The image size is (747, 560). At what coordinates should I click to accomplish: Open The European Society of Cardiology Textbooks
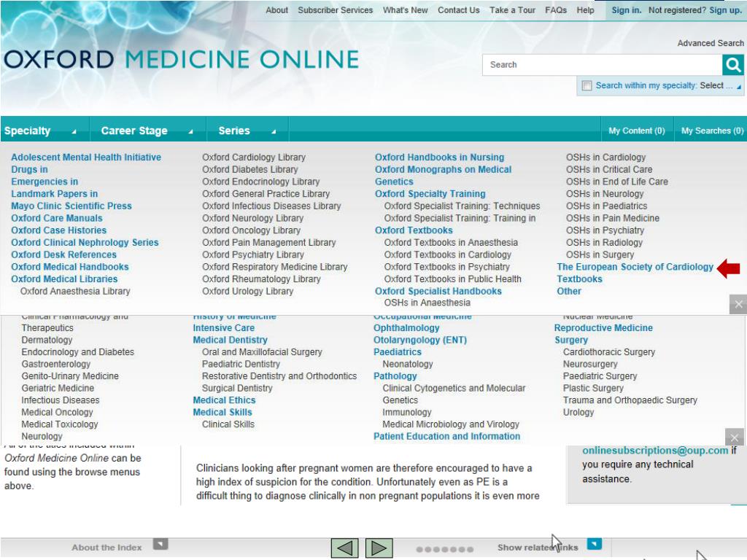pyautogui.click(x=635, y=273)
